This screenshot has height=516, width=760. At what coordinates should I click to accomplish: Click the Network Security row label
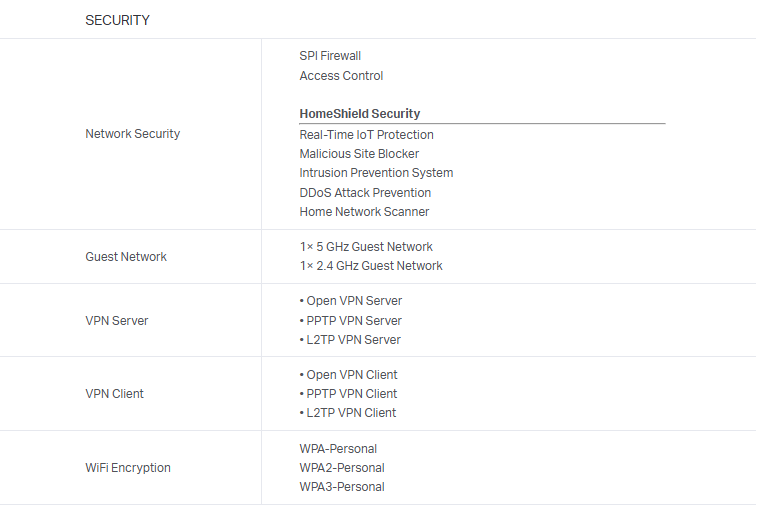point(132,134)
